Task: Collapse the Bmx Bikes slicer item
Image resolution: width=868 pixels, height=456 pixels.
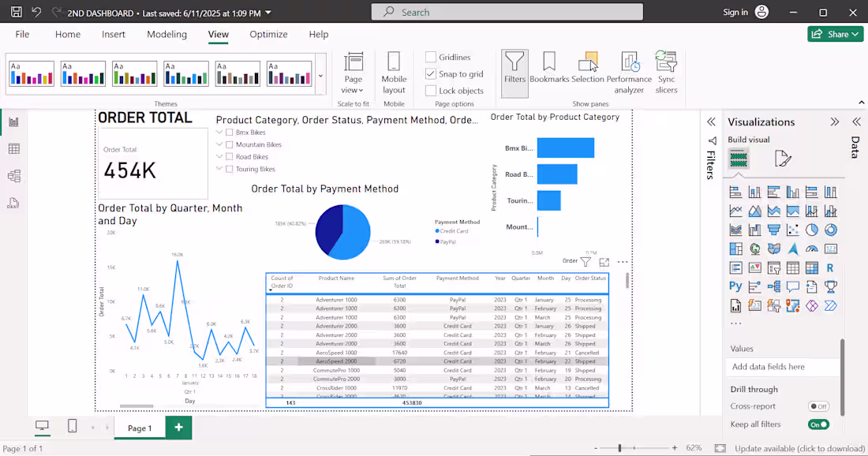Action: [x=219, y=133]
